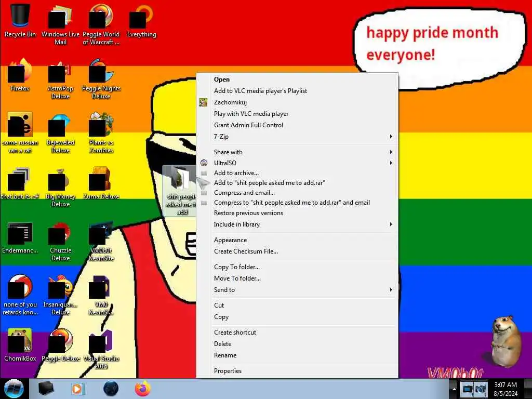Open Zuma Deluxe desktop shortcut

(101, 182)
